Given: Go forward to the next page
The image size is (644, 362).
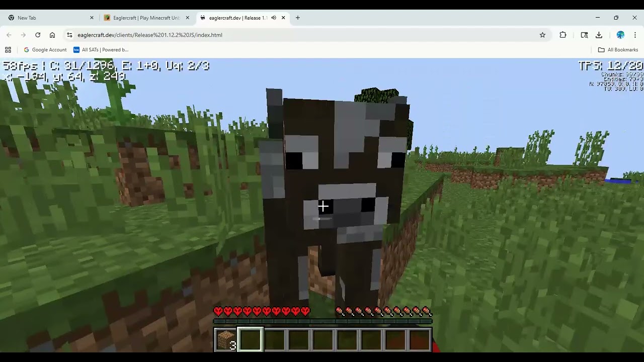Looking at the screenshot, I should pos(23,35).
